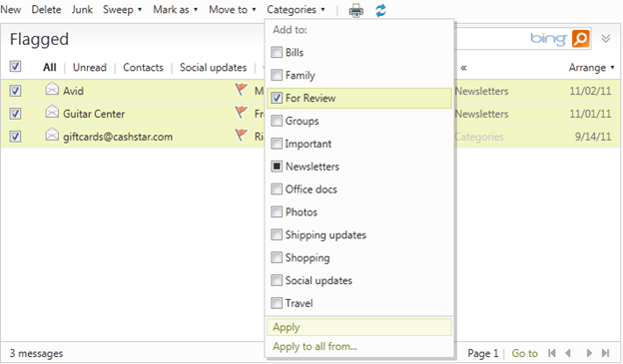Click into the Bing search field
This screenshot has width=623, height=364.
(490, 39)
